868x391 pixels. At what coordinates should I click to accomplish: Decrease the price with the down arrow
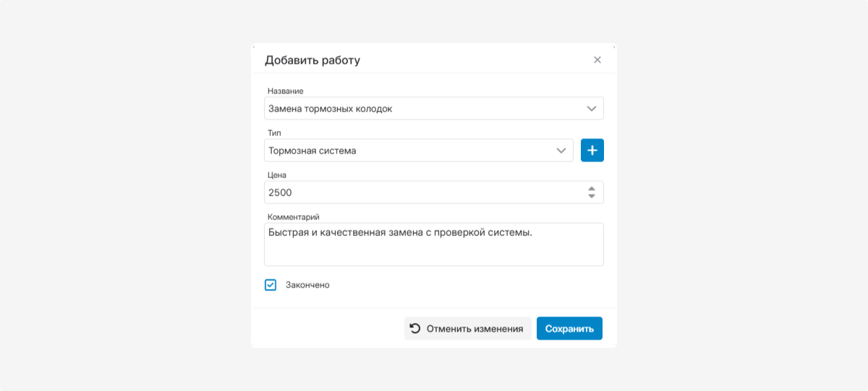point(592,196)
